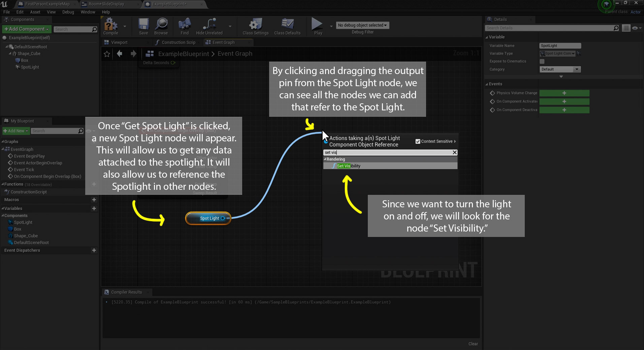The height and width of the screenshot is (350, 644).
Task: Toggle Context Sensitive checkbox
Action: (x=418, y=141)
